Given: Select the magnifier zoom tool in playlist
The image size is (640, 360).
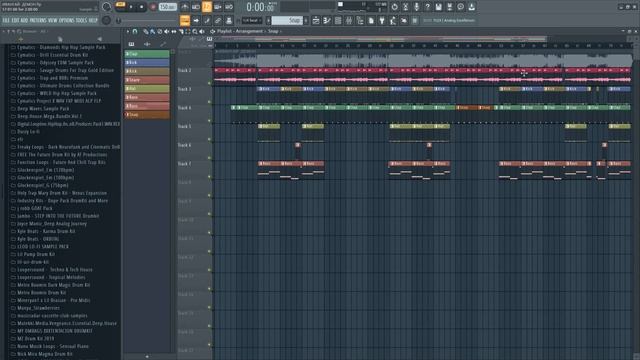Looking at the screenshot, I should click(x=195, y=31).
